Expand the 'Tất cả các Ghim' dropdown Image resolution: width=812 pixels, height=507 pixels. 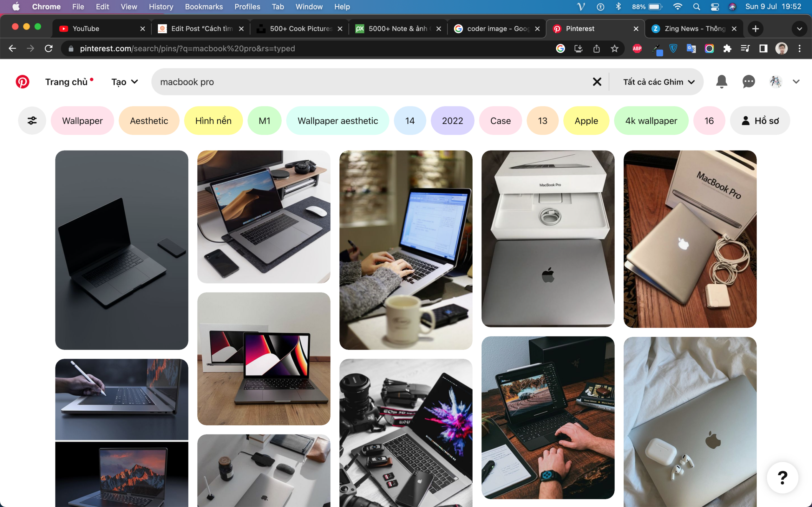(x=659, y=82)
